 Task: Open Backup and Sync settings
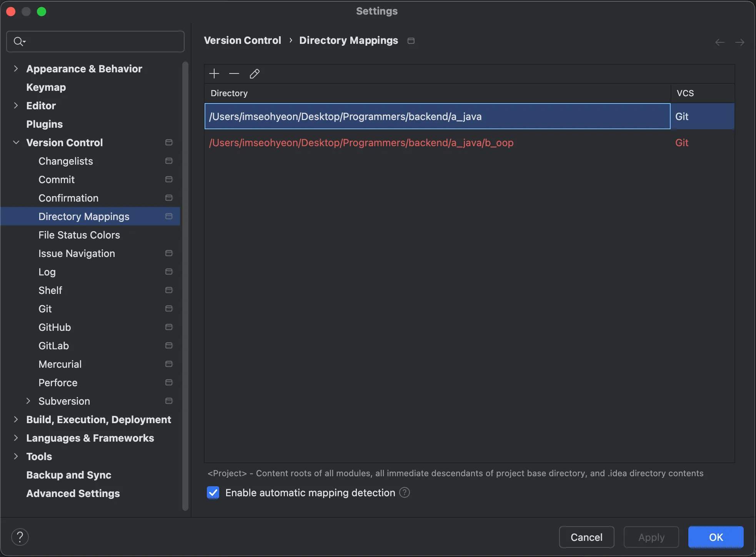tap(69, 475)
